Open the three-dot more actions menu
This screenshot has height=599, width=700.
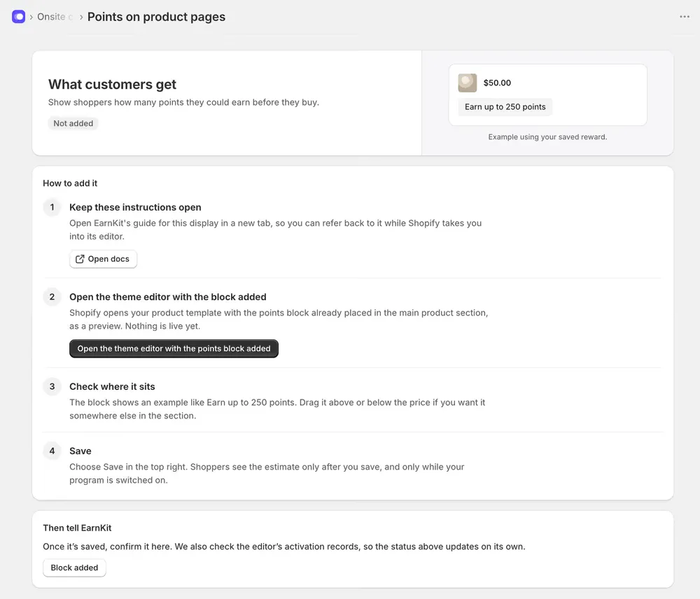685,17
